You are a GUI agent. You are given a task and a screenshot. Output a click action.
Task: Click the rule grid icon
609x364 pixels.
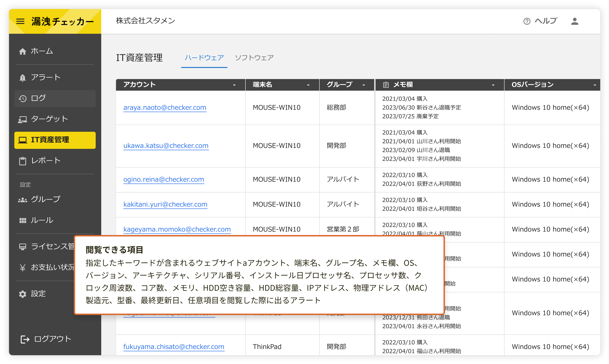click(x=23, y=220)
